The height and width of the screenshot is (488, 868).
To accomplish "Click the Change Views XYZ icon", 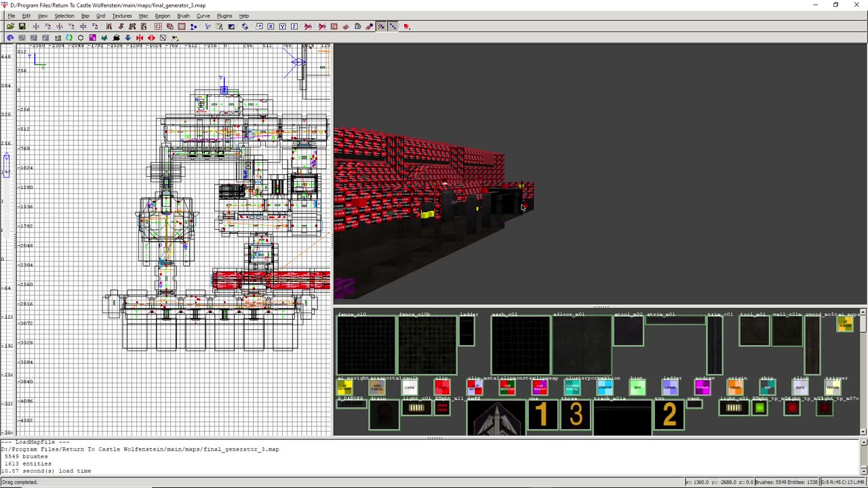I will pos(208,26).
